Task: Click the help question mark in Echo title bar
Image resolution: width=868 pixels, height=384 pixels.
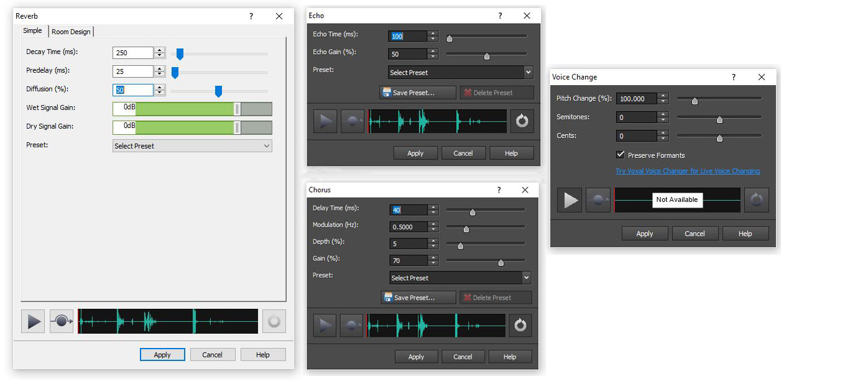Action: tap(500, 16)
